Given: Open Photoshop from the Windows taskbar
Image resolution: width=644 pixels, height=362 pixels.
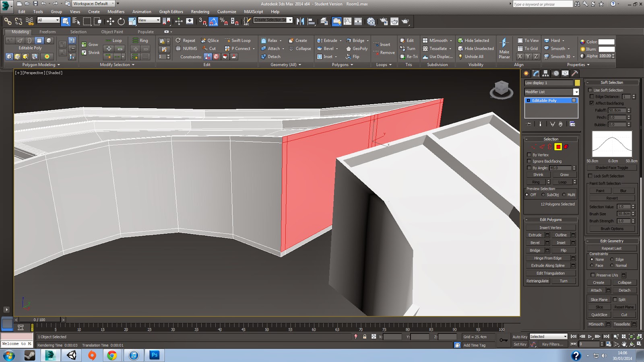Looking at the screenshot, I should (155, 355).
